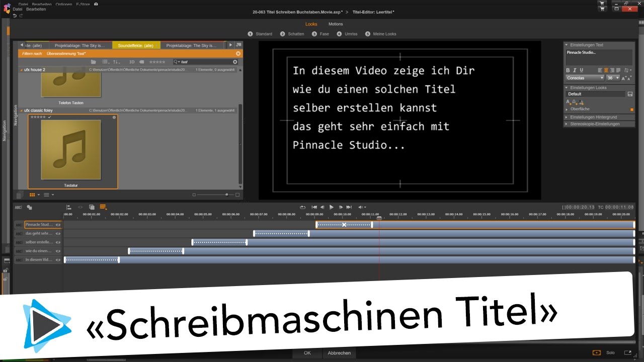Screen dimensions: 644x362
Task: Add a face layer to the look
Action: [x=569, y=103]
